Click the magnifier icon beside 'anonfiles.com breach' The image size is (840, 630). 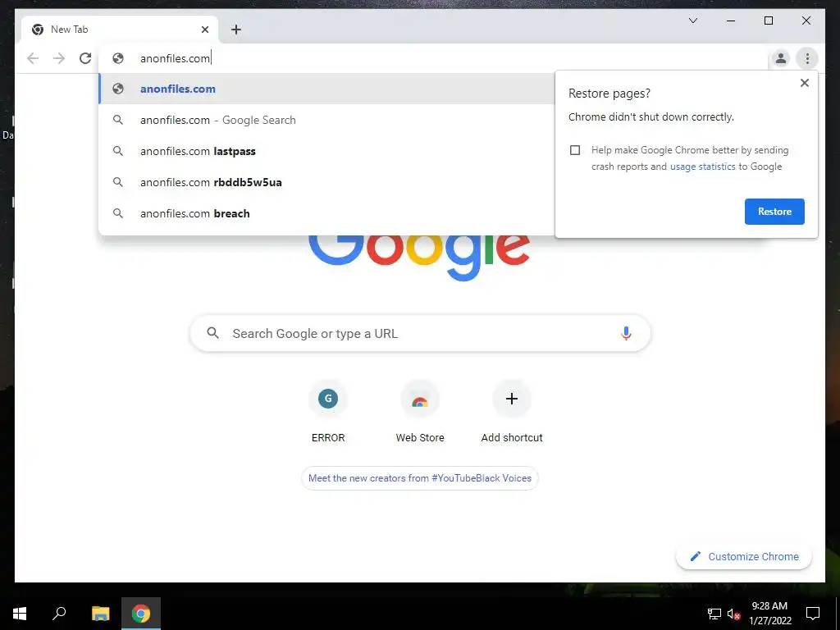(x=118, y=213)
